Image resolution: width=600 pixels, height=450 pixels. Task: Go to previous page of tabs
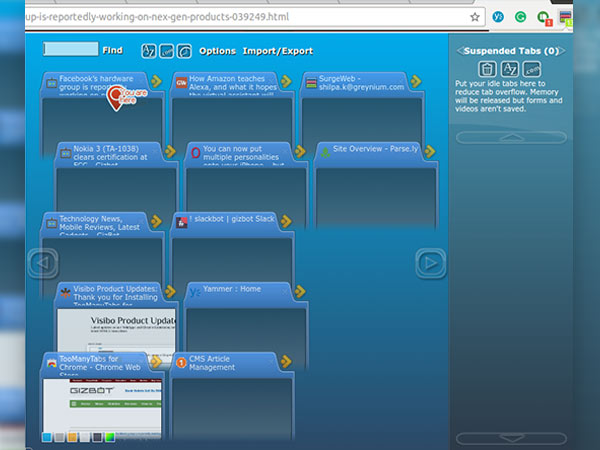(42, 263)
